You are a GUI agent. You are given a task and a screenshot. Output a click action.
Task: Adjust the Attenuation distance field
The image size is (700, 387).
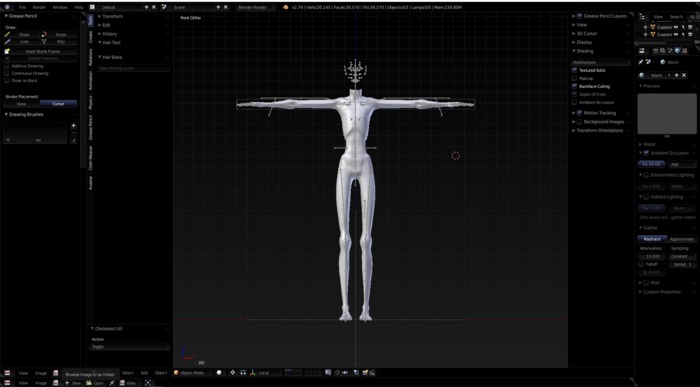[x=652, y=257]
